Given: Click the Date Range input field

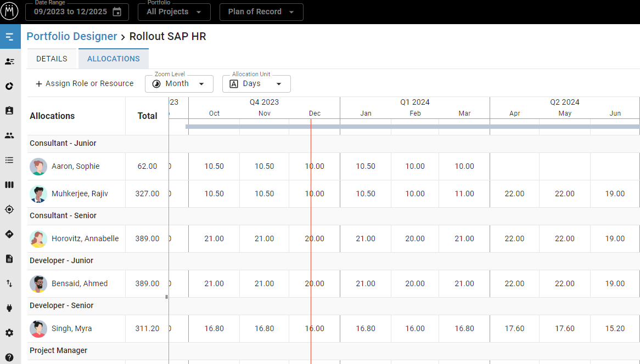Looking at the screenshot, I should coord(77,12).
